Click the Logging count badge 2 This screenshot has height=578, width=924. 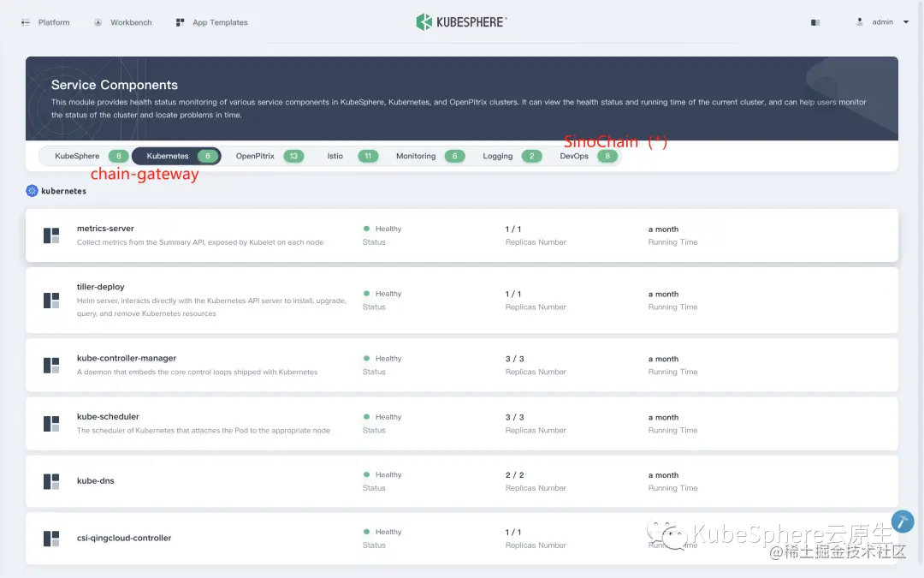(x=531, y=157)
